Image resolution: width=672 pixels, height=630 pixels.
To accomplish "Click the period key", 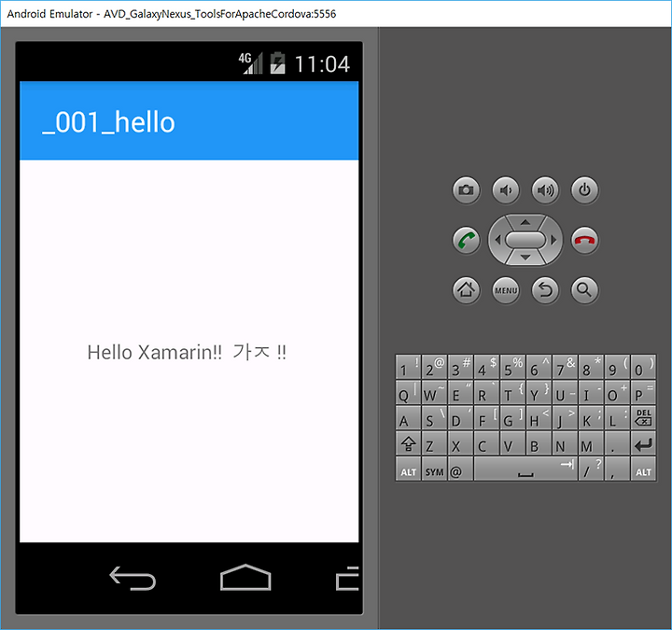I will click(x=617, y=443).
